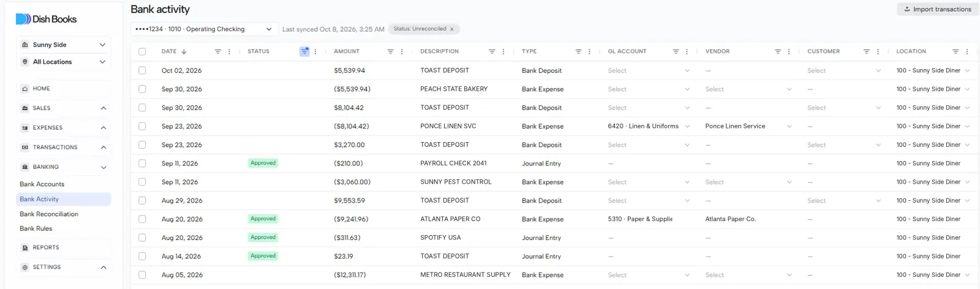Toggle the Transactions sidebar section
The height and width of the screenshot is (289, 980).
coord(64,148)
